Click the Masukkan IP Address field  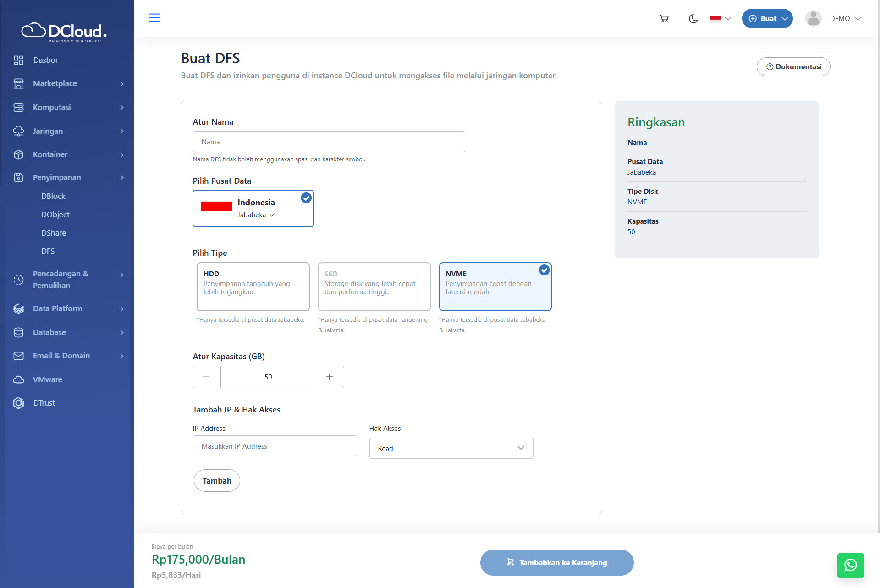275,446
